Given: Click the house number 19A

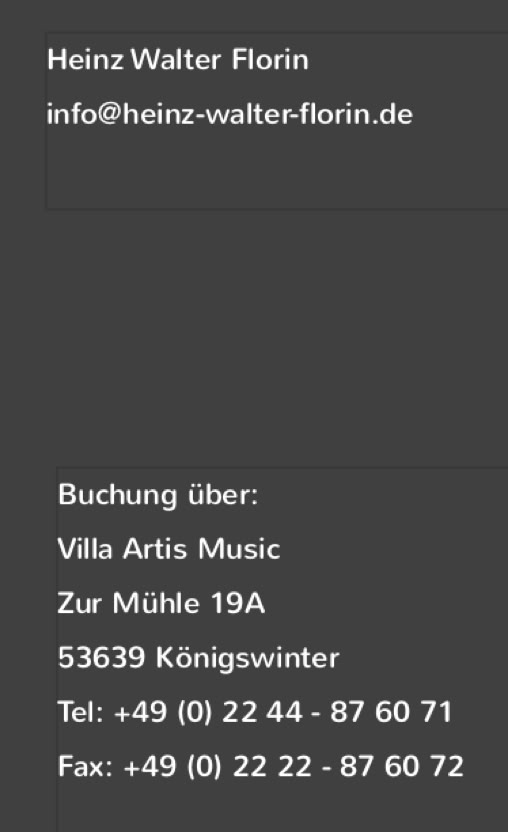Looking at the screenshot, I should (237, 603).
